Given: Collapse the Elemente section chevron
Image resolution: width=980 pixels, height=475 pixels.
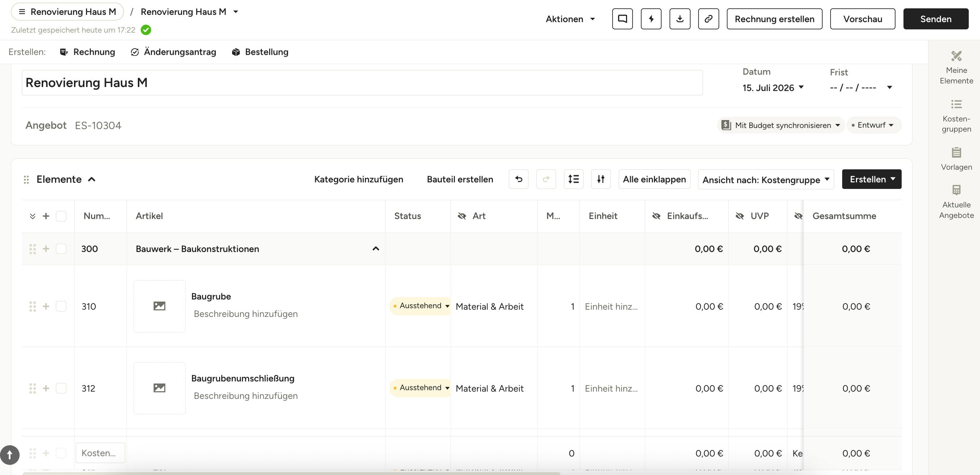Looking at the screenshot, I should click(92, 179).
